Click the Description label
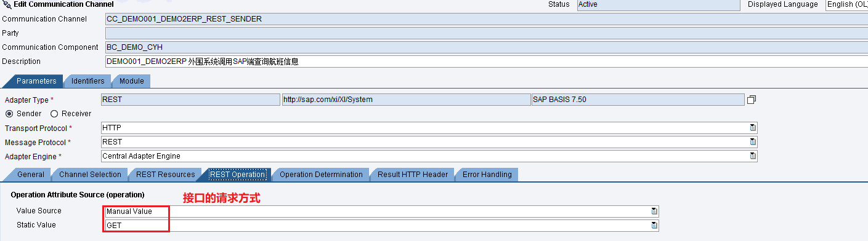The height and width of the screenshot is (241, 868). tap(22, 61)
